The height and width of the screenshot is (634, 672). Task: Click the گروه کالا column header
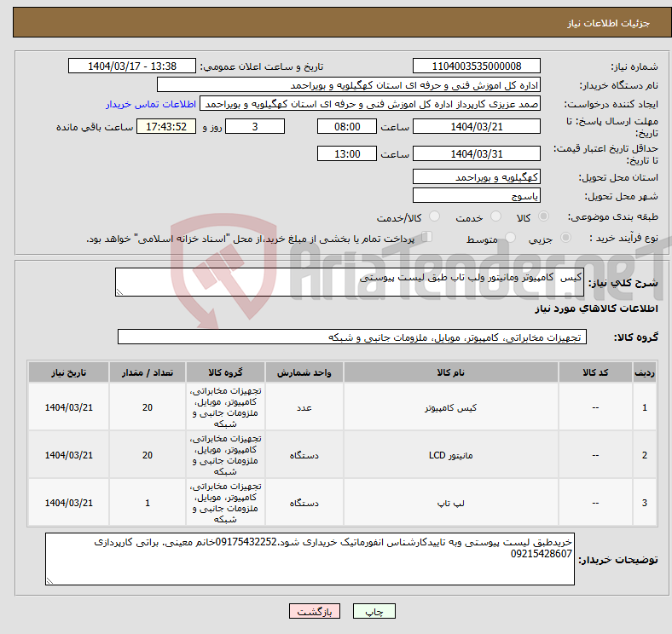coord(225,372)
